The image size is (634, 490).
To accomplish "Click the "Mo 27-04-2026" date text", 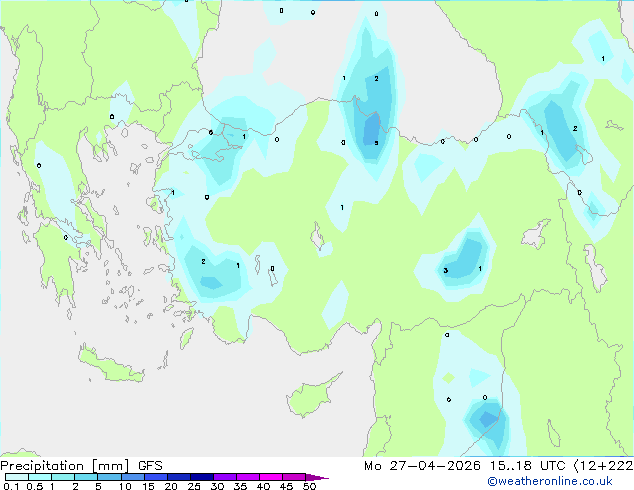I will coord(422,466).
